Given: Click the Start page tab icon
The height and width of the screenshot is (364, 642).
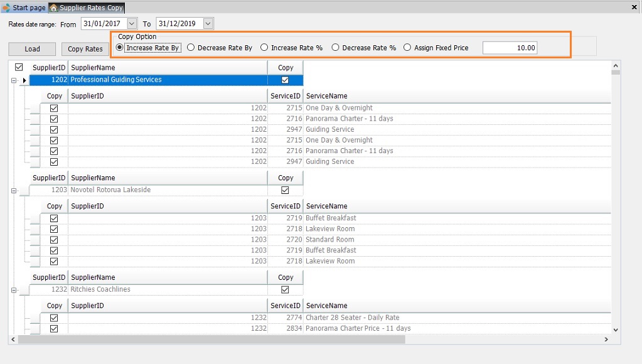Looking at the screenshot, I should (6, 8).
